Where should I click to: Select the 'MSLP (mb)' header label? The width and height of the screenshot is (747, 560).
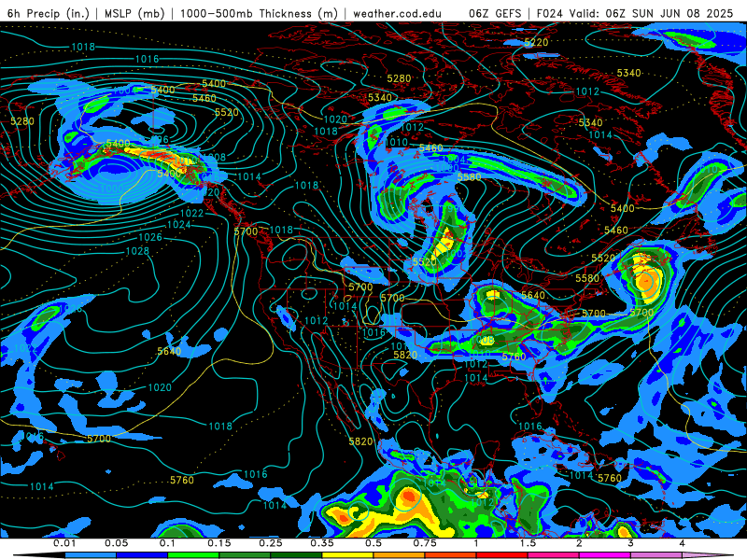134,13
